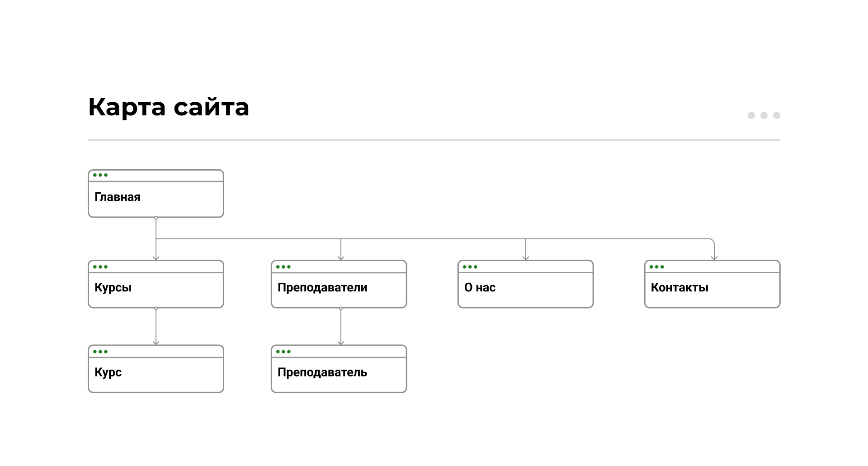This screenshot has width=868, height=466.
Task: Click green dots on the Преподаватели card
Action: (x=283, y=267)
